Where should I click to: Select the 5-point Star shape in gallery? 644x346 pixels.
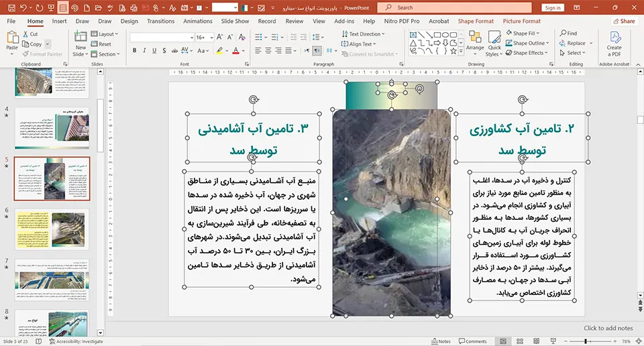coord(453,51)
